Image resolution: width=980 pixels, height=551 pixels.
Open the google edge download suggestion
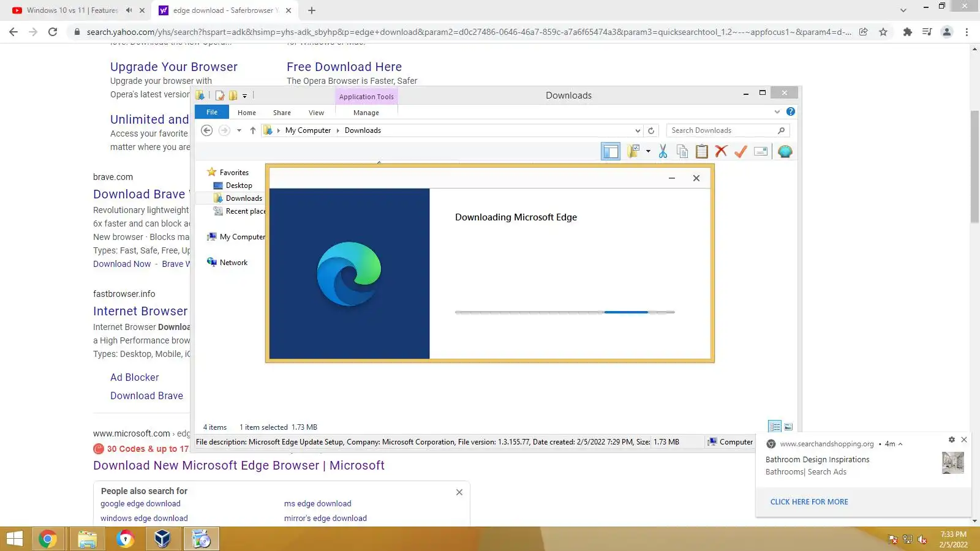140,504
